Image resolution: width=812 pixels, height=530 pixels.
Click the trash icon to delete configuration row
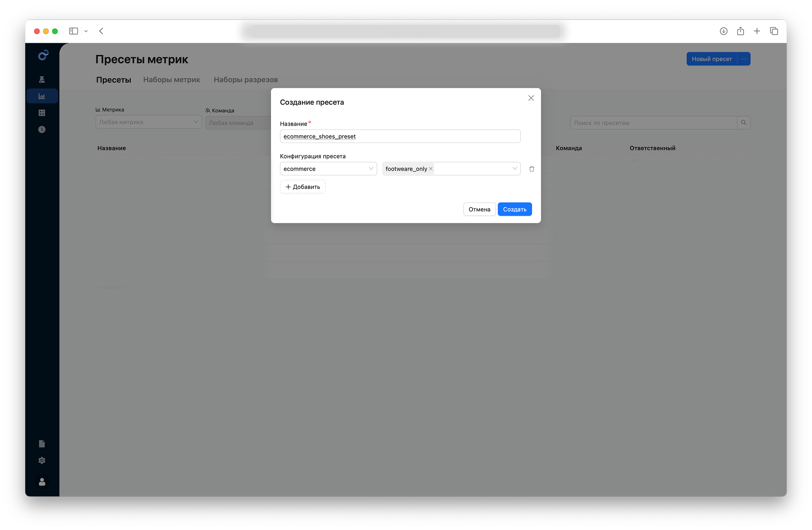(x=532, y=169)
